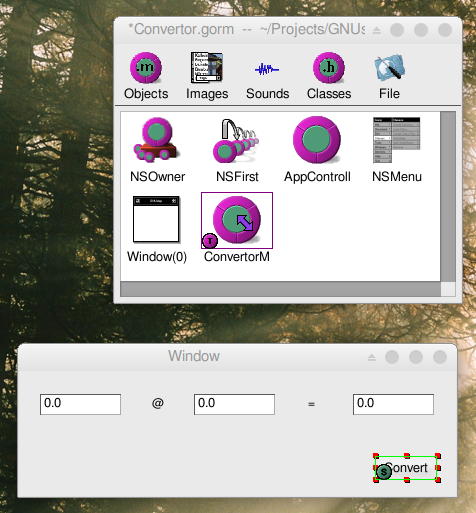Select the @ label in Window
The height and width of the screenshot is (513, 476).
tap(158, 404)
